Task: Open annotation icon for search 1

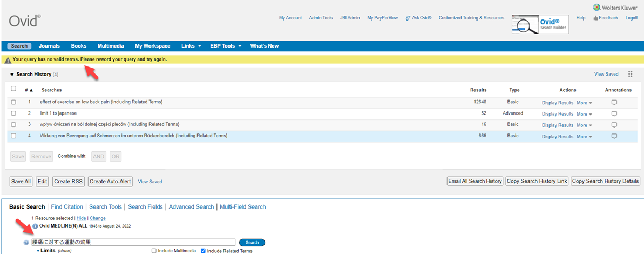Action: [614, 103]
